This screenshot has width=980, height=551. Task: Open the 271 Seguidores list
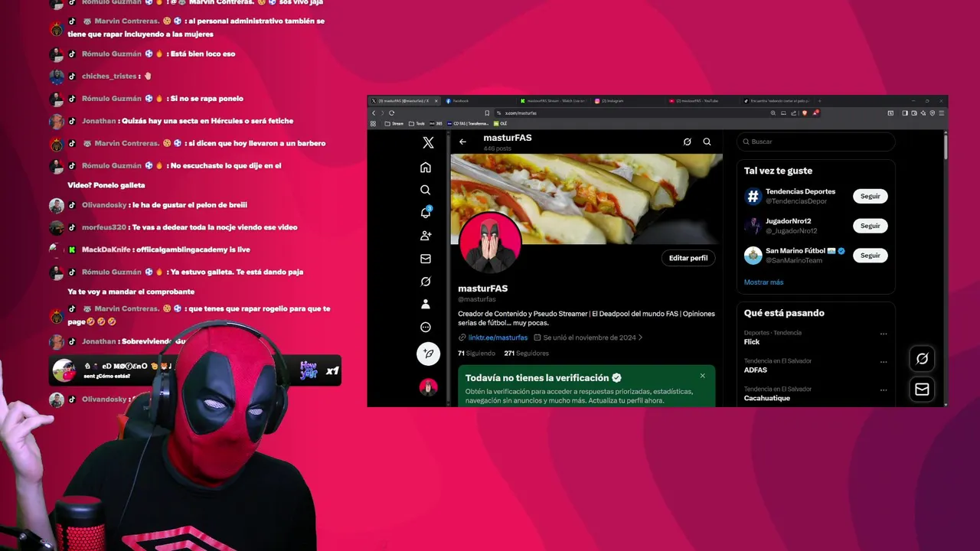point(526,354)
